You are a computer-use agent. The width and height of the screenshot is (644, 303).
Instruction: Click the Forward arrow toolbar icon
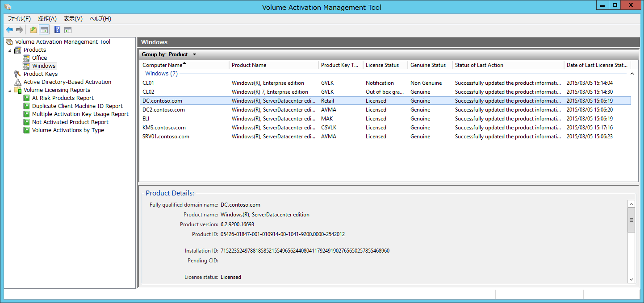tap(20, 30)
